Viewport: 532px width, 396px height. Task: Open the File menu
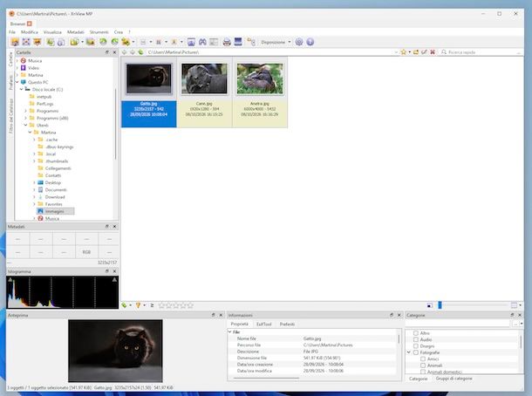click(x=12, y=32)
